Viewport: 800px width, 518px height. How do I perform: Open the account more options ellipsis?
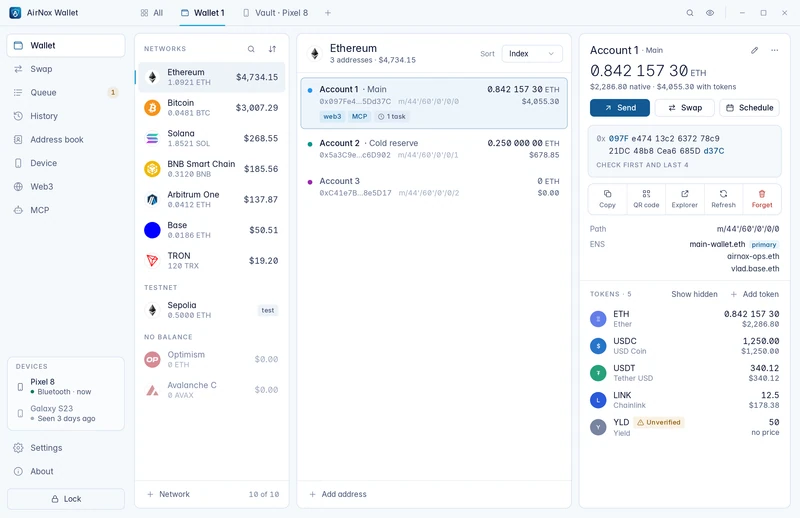774,50
